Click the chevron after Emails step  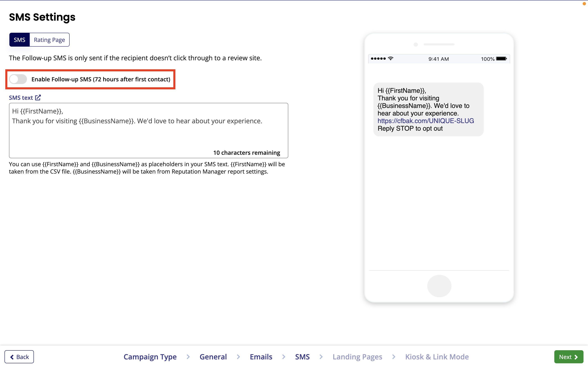(x=284, y=357)
